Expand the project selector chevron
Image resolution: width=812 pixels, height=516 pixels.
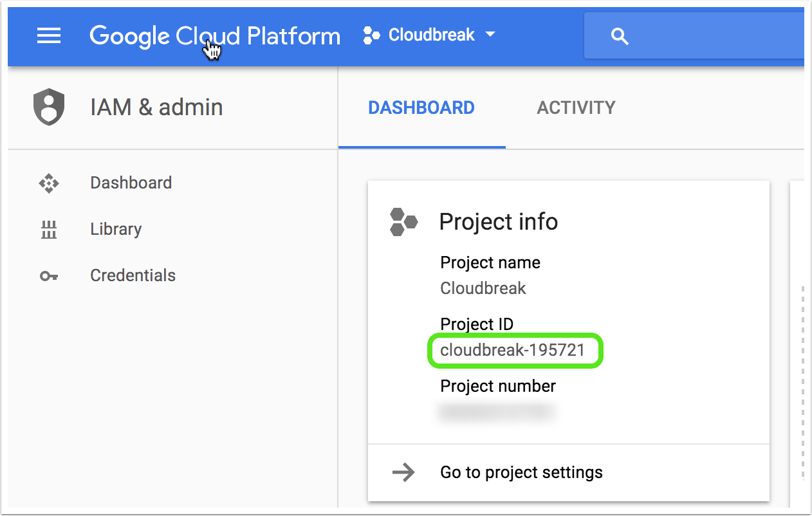coord(490,35)
